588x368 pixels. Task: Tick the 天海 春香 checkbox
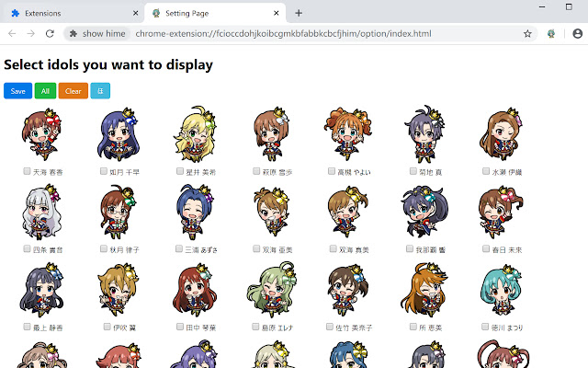[x=27, y=171]
